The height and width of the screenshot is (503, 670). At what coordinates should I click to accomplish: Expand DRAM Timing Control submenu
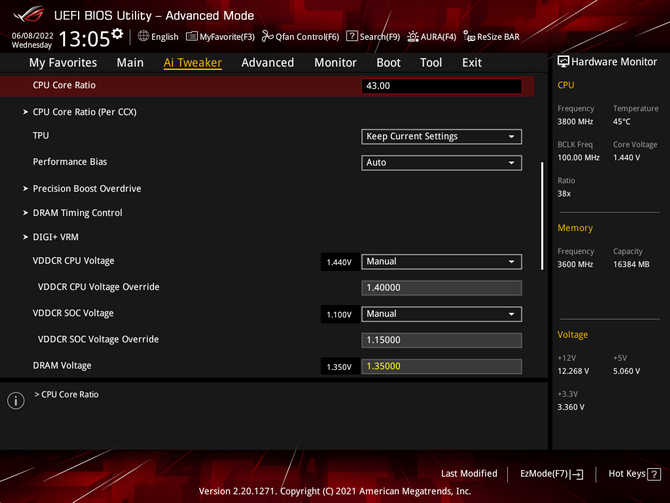click(x=77, y=213)
